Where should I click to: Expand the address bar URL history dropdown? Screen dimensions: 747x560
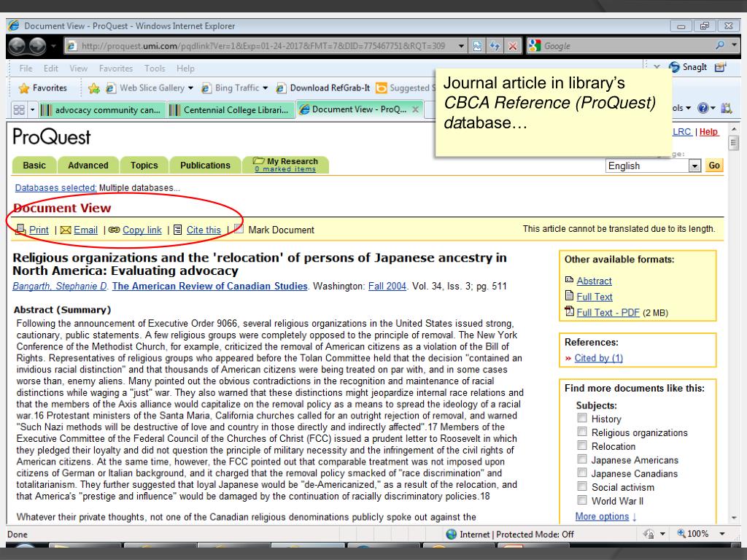tap(461, 46)
